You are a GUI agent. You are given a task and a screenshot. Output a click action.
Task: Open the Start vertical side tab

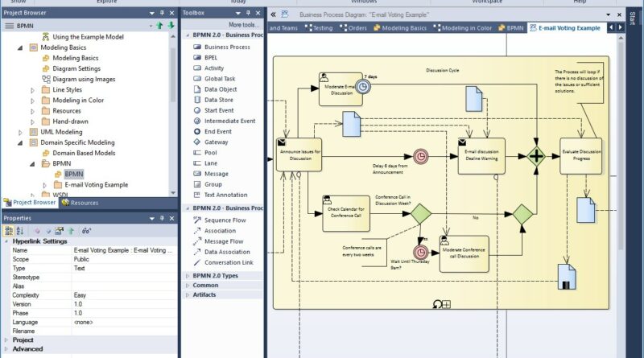(x=632, y=19)
